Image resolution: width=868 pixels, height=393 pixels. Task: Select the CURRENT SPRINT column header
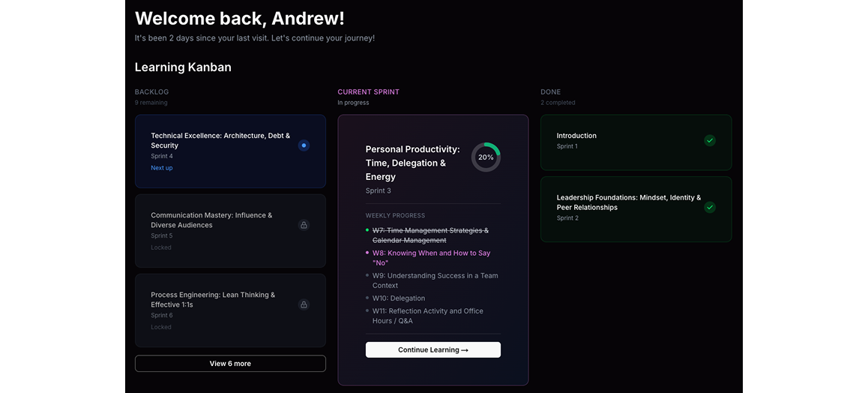[x=368, y=92]
